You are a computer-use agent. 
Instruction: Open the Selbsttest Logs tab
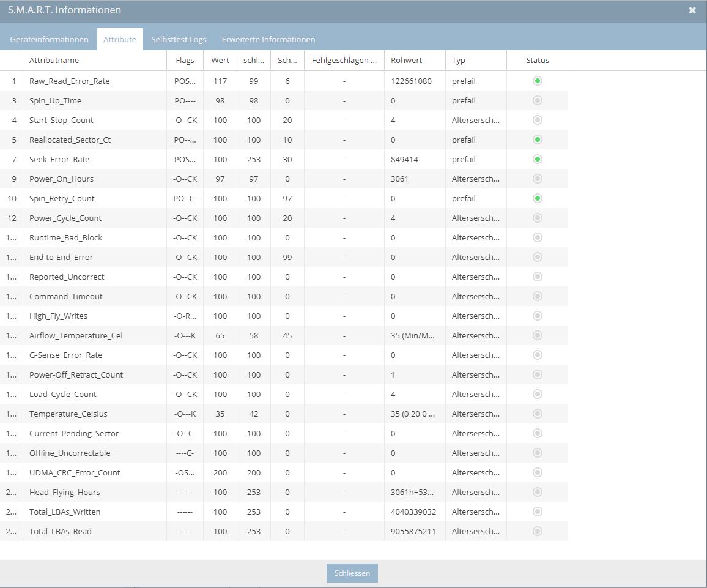[179, 39]
